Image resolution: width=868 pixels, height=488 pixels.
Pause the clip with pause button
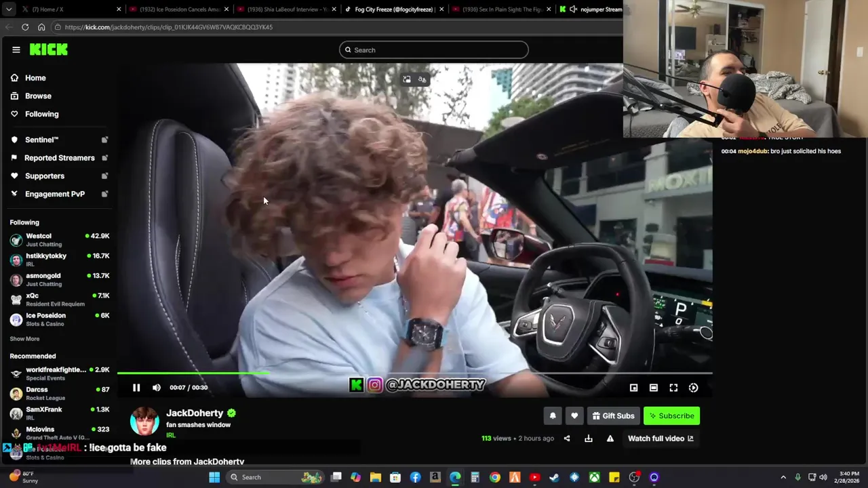pyautogui.click(x=136, y=388)
